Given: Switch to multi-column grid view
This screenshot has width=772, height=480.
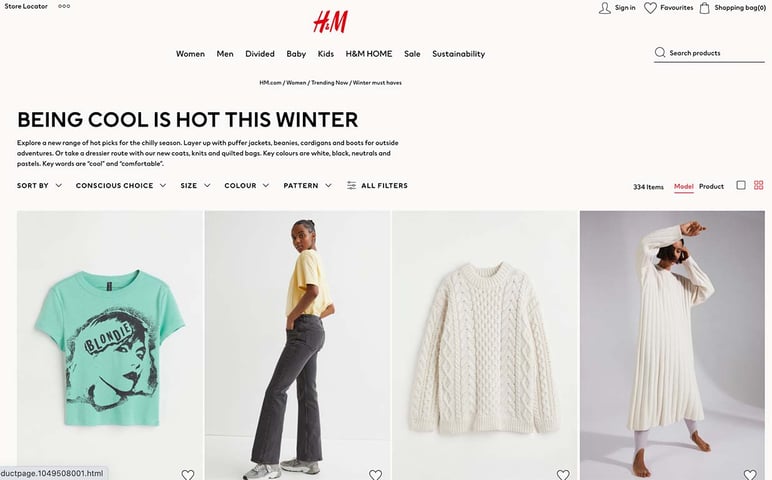Looking at the screenshot, I should pos(759,185).
